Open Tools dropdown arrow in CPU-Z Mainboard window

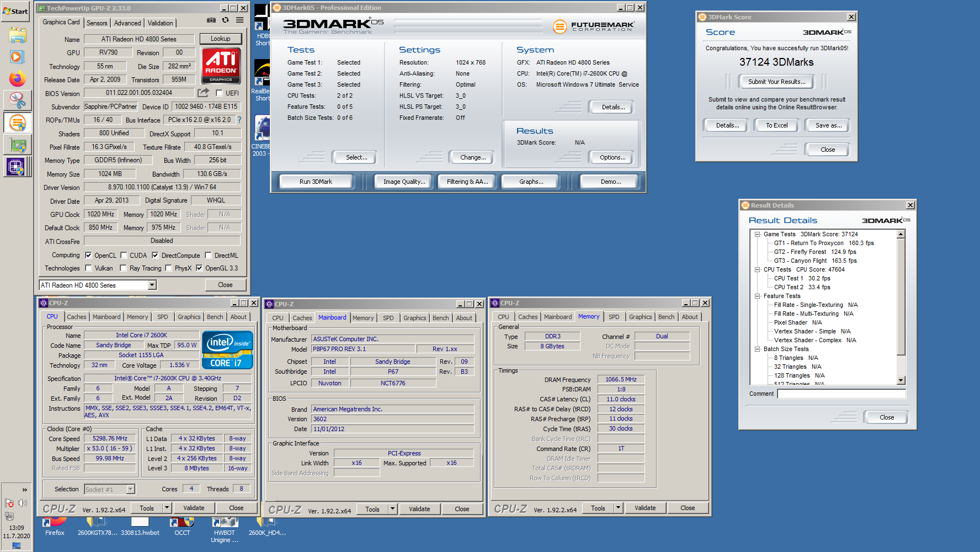392,509
